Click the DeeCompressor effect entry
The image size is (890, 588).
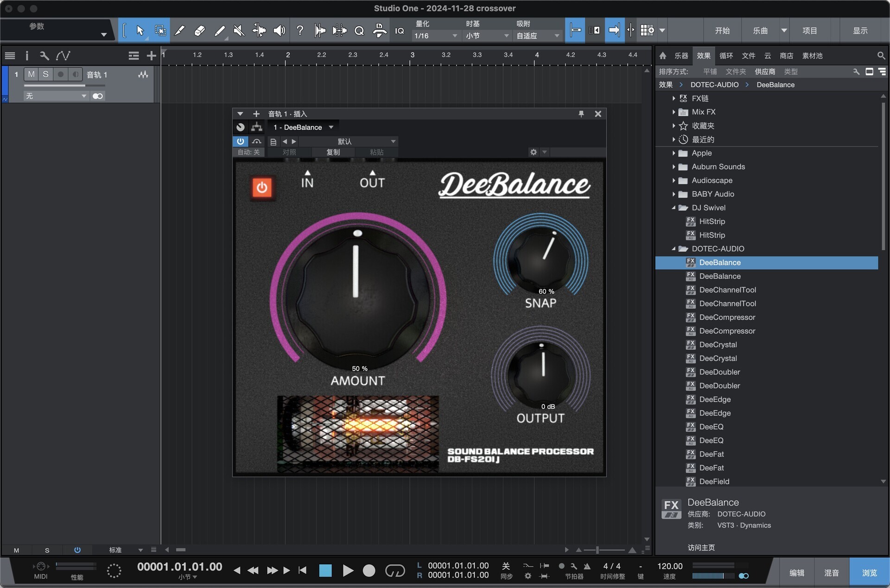pos(727,317)
